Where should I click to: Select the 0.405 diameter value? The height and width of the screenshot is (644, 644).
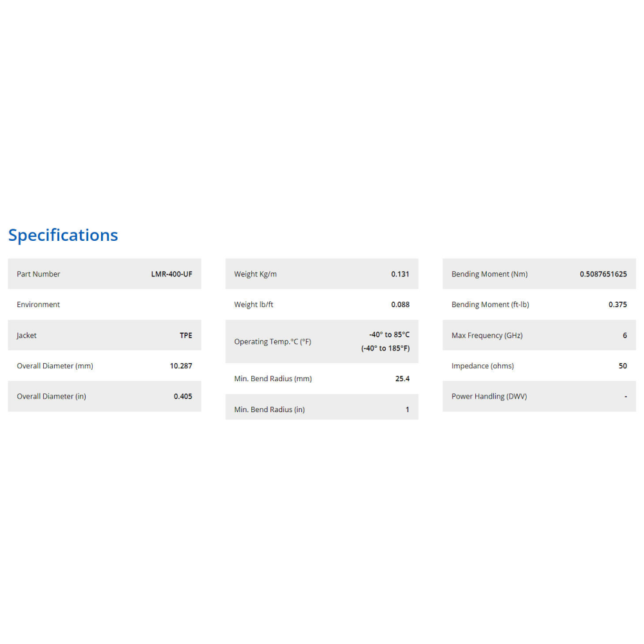[x=183, y=397]
